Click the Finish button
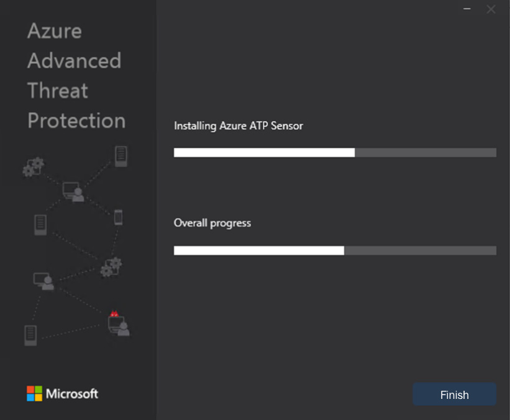 [454, 395]
